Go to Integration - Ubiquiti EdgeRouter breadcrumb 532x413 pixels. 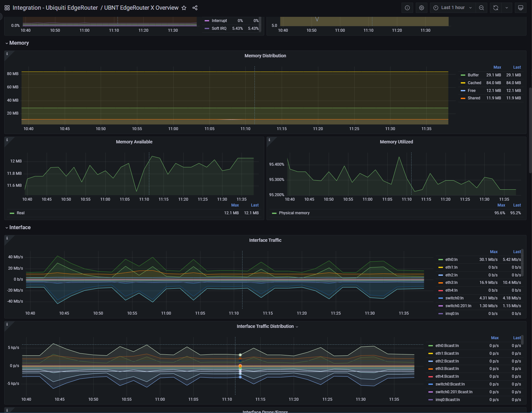(55, 8)
